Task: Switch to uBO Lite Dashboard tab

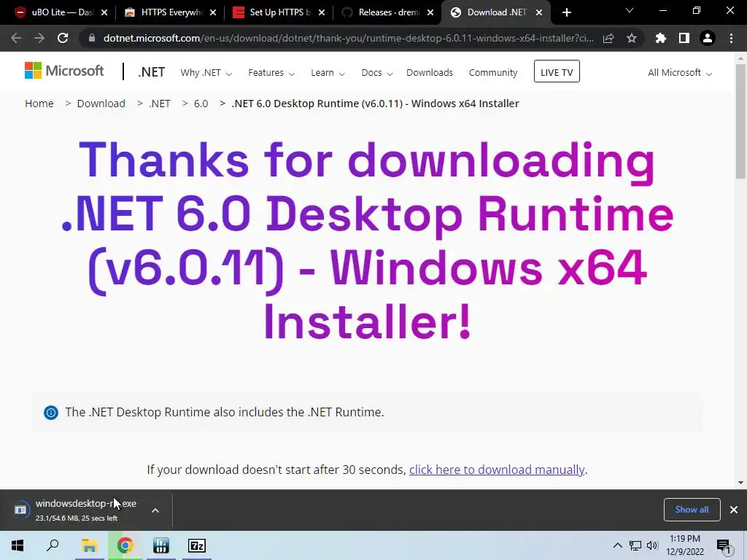Action: [62, 12]
